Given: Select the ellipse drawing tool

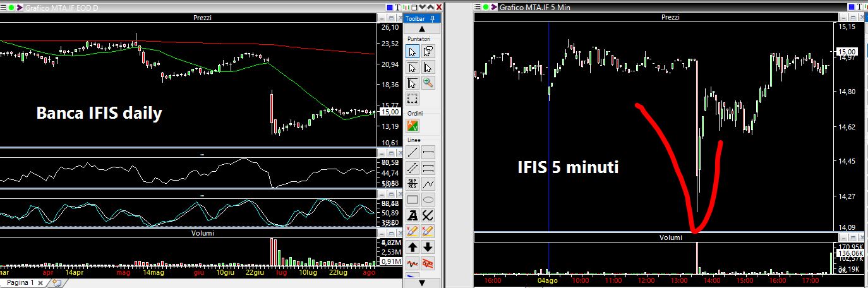Looking at the screenshot, I should [x=428, y=200].
